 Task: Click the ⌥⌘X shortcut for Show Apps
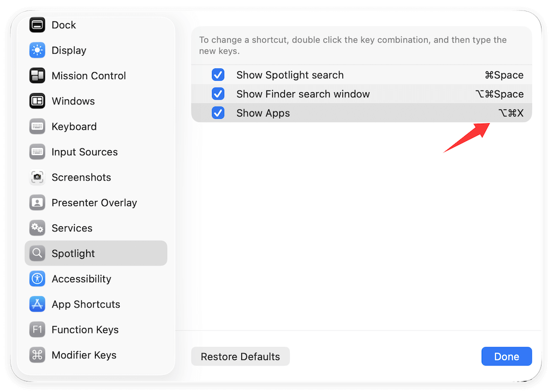(x=511, y=113)
